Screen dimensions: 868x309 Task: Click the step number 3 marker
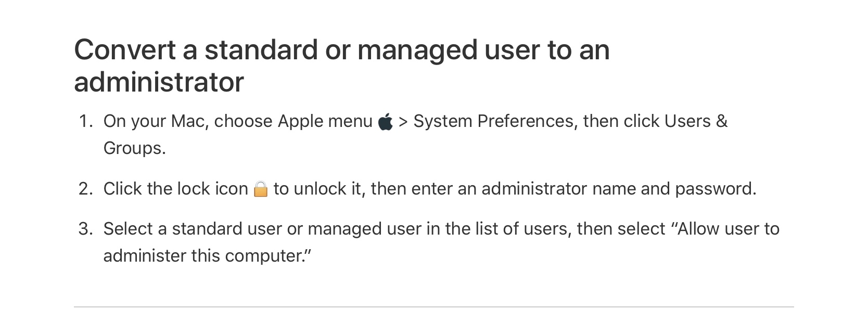pyautogui.click(x=86, y=229)
